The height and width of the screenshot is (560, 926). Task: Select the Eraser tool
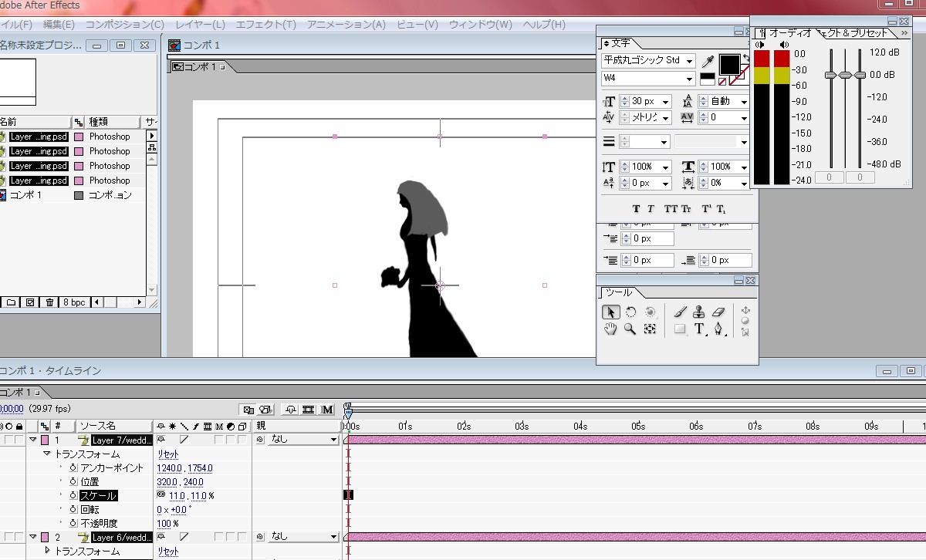point(719,312)
